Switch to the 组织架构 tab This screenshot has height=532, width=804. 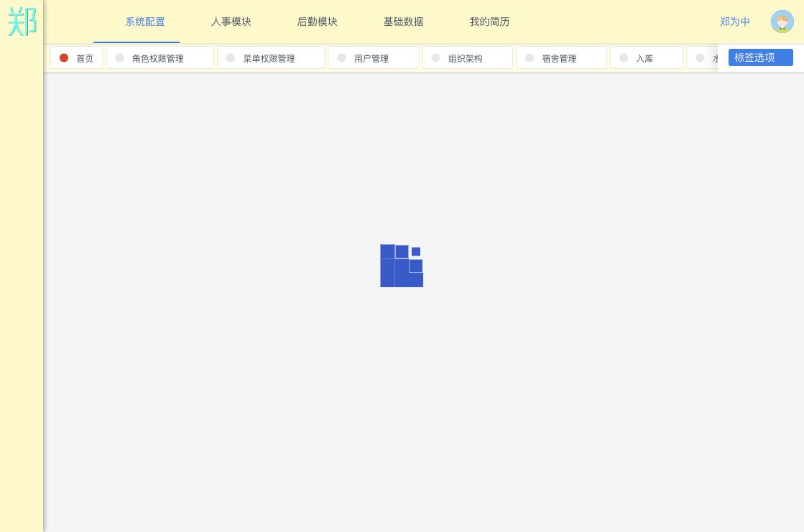pyautogui.click(x=468, y=57)
